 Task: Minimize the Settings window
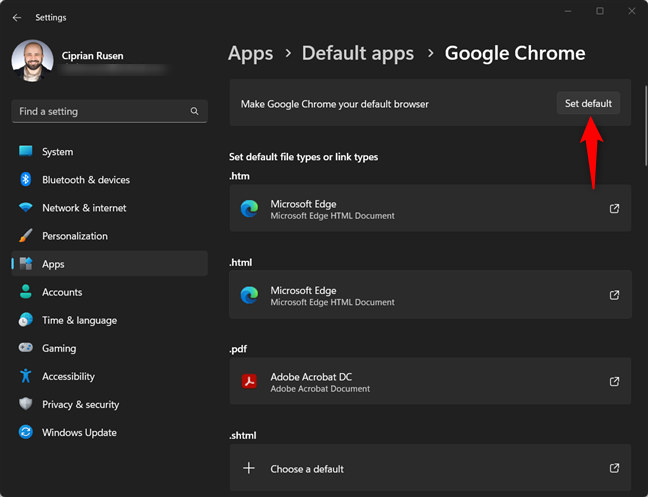[568, 11]
